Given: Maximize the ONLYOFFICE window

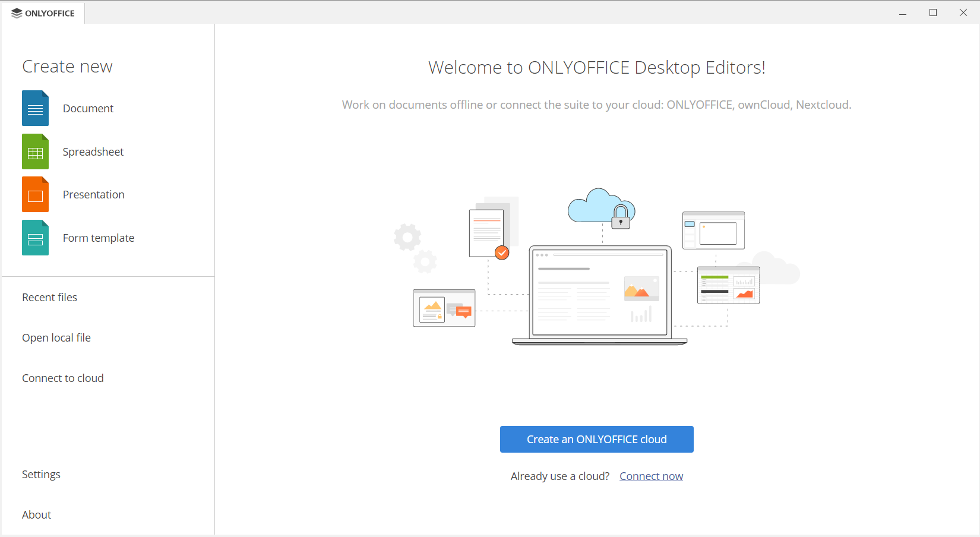Looking at the screenshot, I should tap(933, 12).
